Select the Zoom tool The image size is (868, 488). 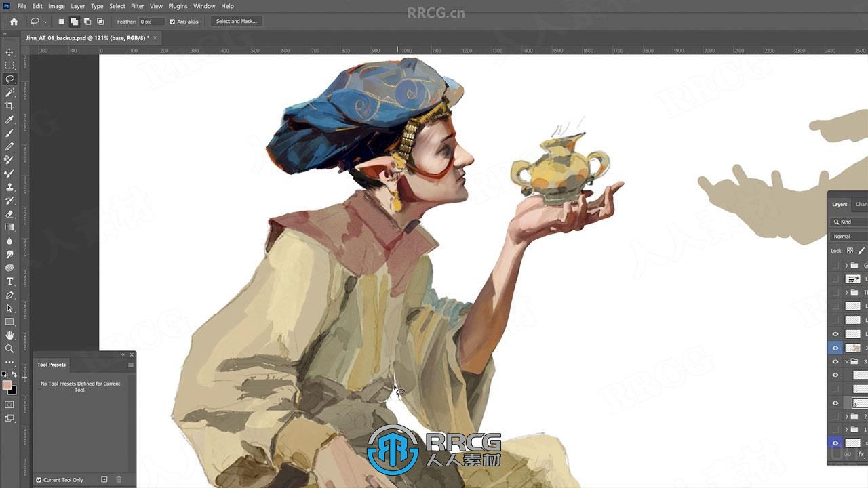coord(9,349)
